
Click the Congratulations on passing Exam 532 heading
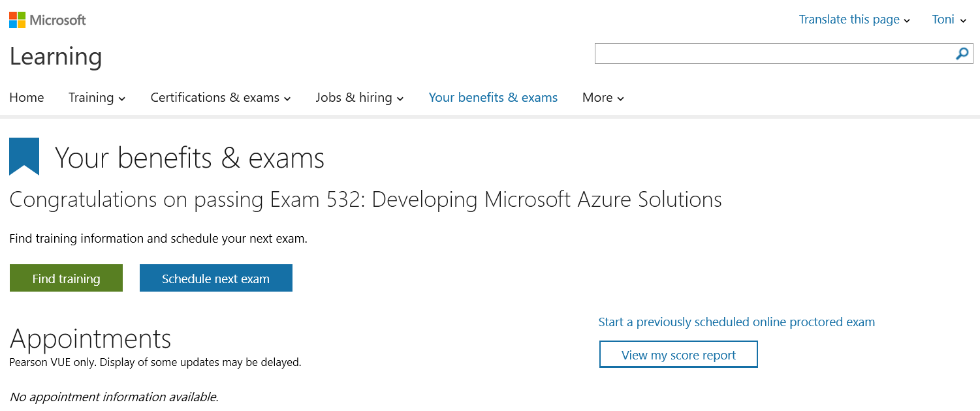[365, 200]
